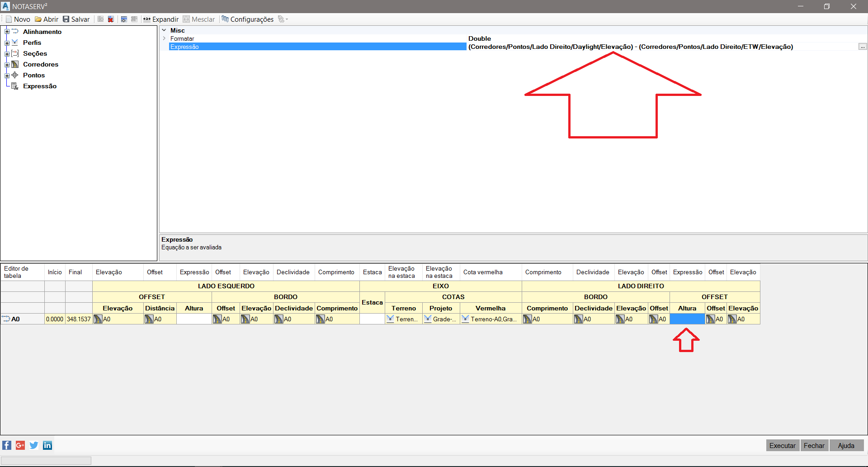This screenshot has height=467, width=868.
Task: Click the Estaca cell below EIXO
Action: (x=372, y=302)
